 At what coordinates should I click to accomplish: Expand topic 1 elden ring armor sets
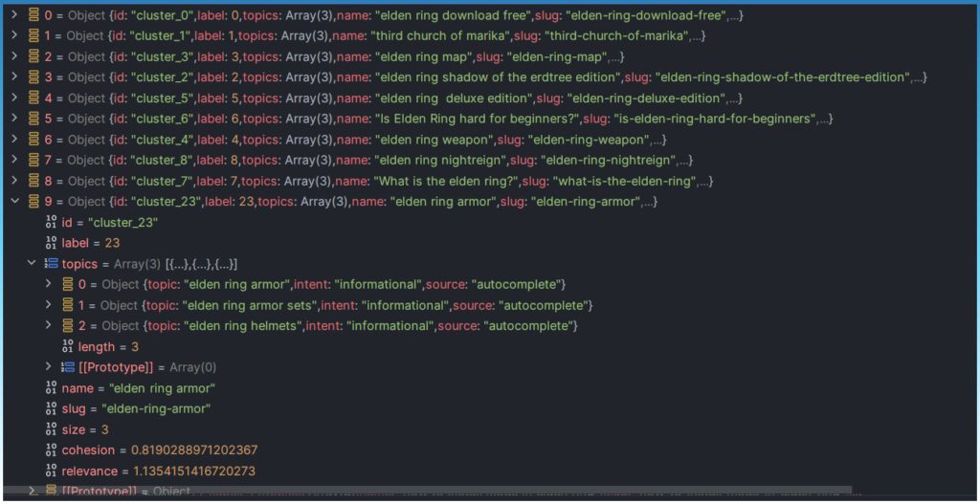click(50, 305)
